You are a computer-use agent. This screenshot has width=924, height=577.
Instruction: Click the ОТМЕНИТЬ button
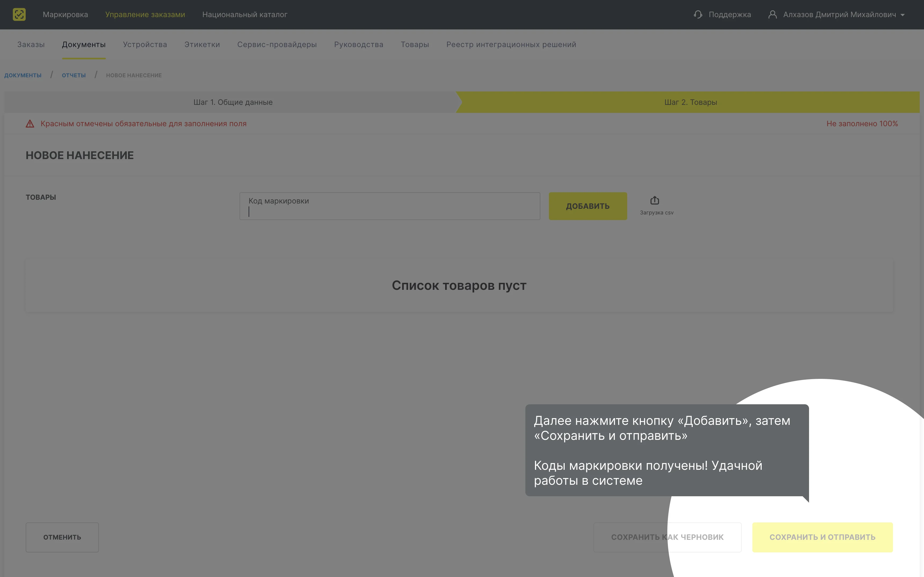pyautogui.click(x=62, y=537)
